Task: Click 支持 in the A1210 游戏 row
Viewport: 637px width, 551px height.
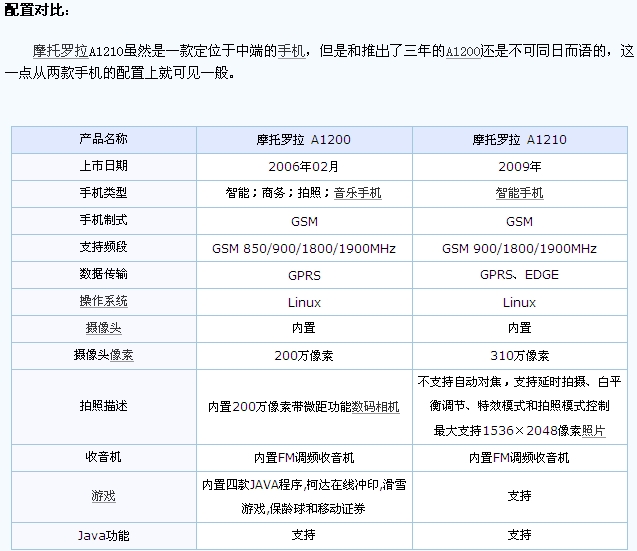Action: point(520,496)
